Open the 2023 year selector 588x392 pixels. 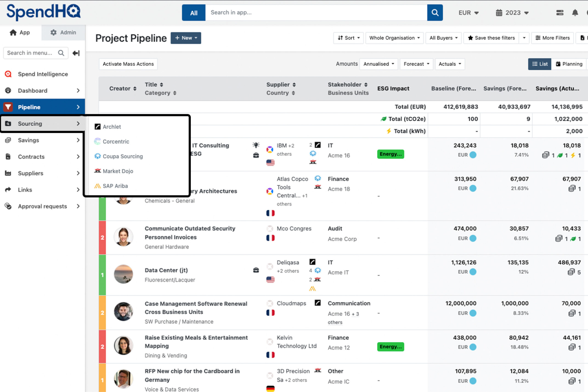point(512,13)
